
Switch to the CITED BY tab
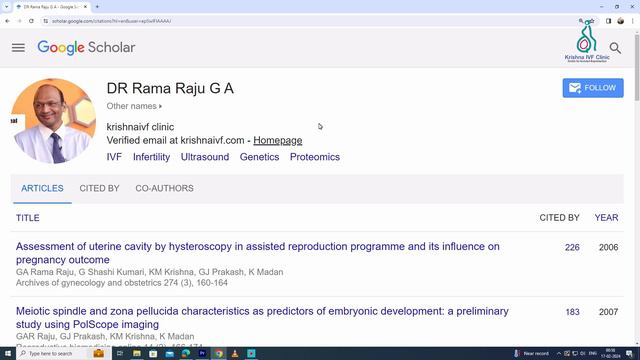pos(99,189)
